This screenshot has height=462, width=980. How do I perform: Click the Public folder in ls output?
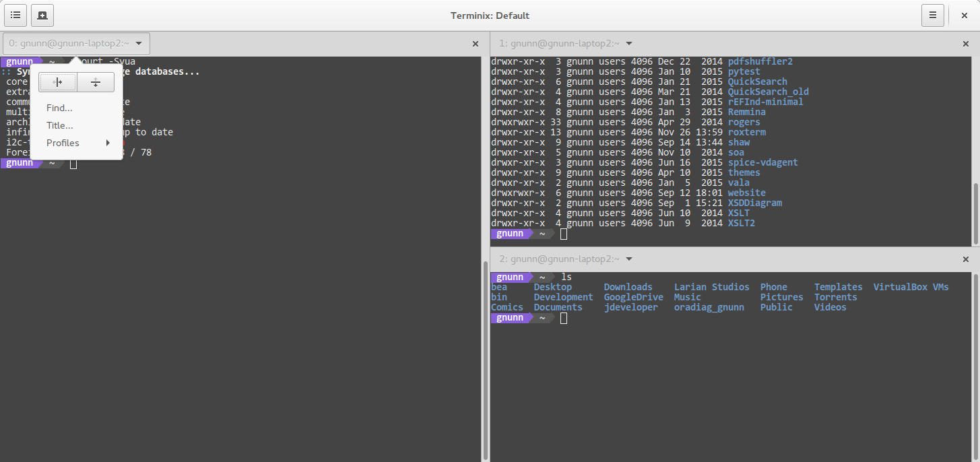coord(777,307)
